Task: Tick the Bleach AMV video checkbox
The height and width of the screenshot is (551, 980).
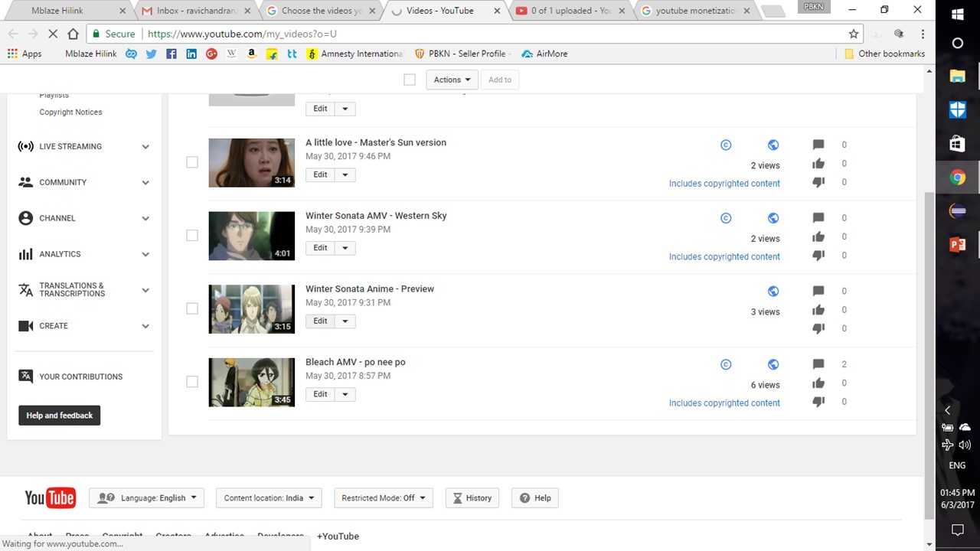Action: 192,382
